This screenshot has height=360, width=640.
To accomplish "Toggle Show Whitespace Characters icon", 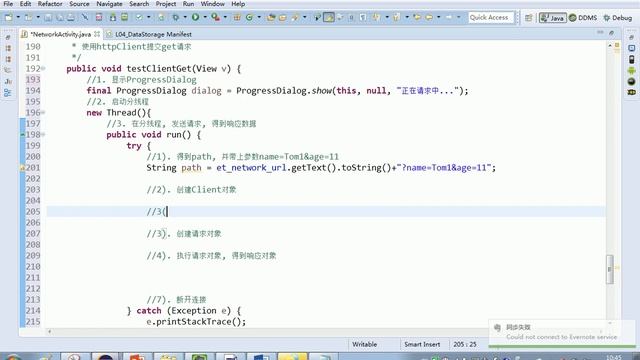I will point(363,17).
